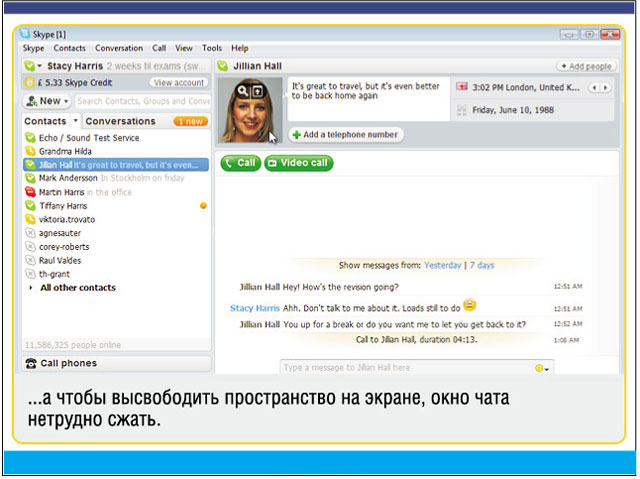Click corey-roberts offline status icon
This screenshot has width=640, height=479.
pyautogui.click(x=30, y=246)
